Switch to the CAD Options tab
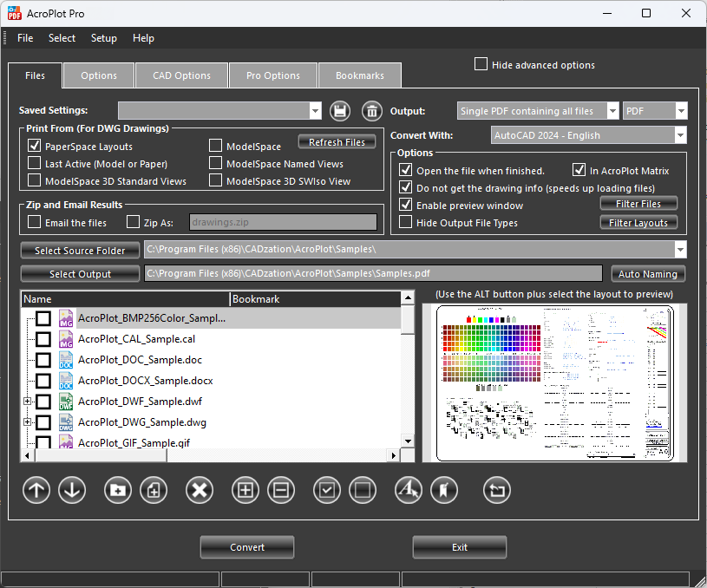This screenshot has width=707, height=588. [181, 75]
